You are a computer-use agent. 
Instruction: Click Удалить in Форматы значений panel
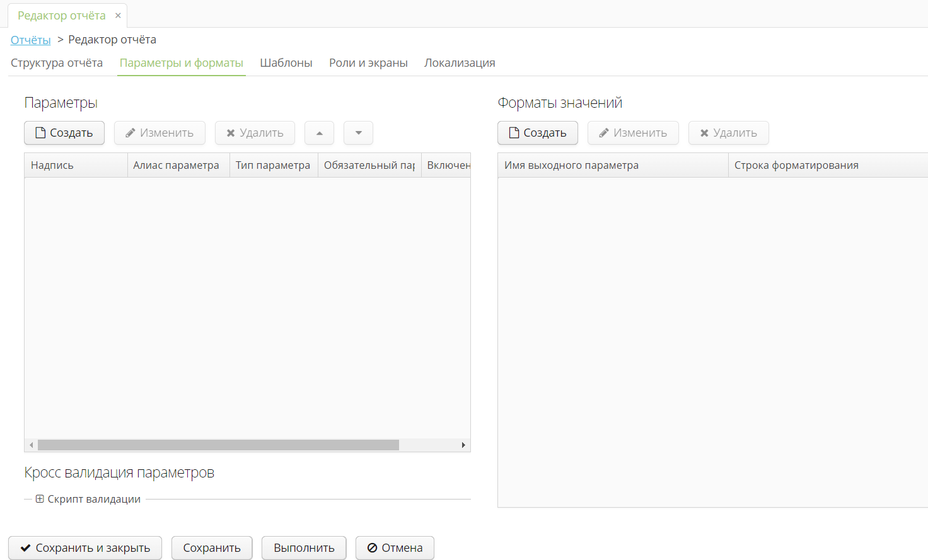(728, 133)
